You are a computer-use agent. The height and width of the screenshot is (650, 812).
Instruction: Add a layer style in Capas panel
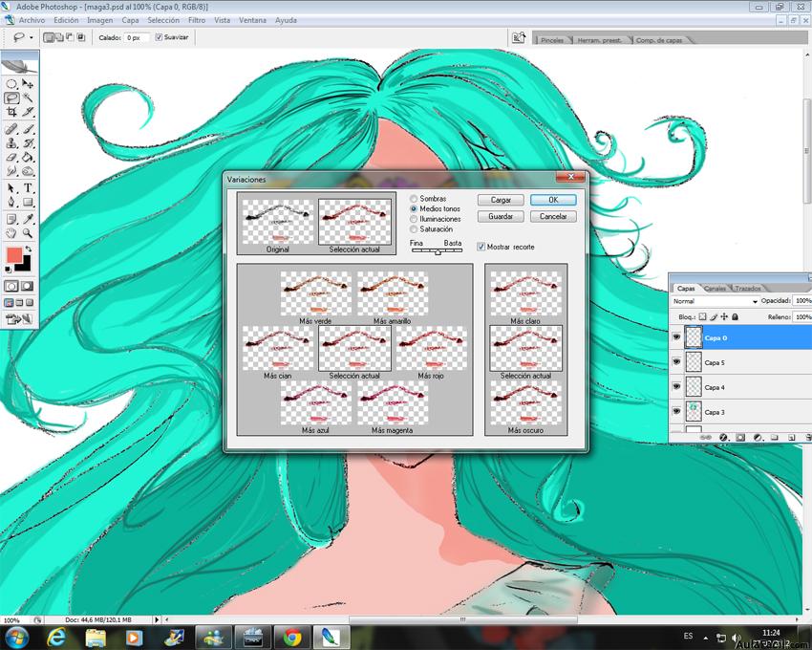pyautogui.click(x=723, y=438)
